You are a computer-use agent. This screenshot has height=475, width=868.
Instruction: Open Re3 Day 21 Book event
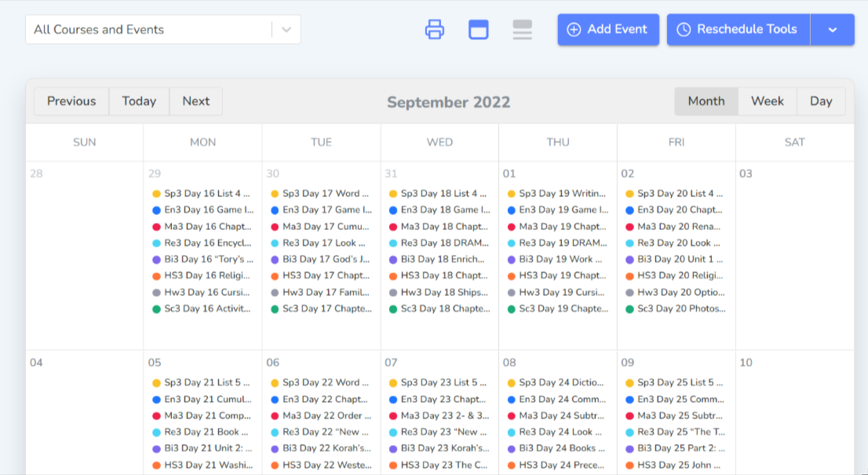(x=202, y=432)
